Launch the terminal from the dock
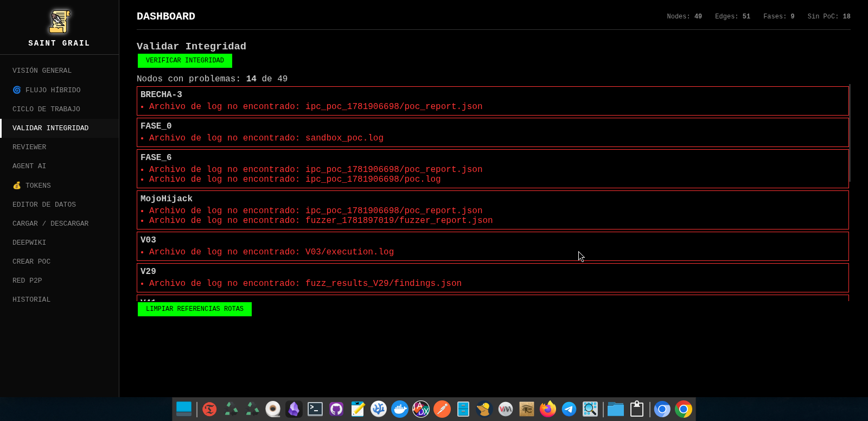This screenshot has width=868, height=421. click(x=315, y=409)
